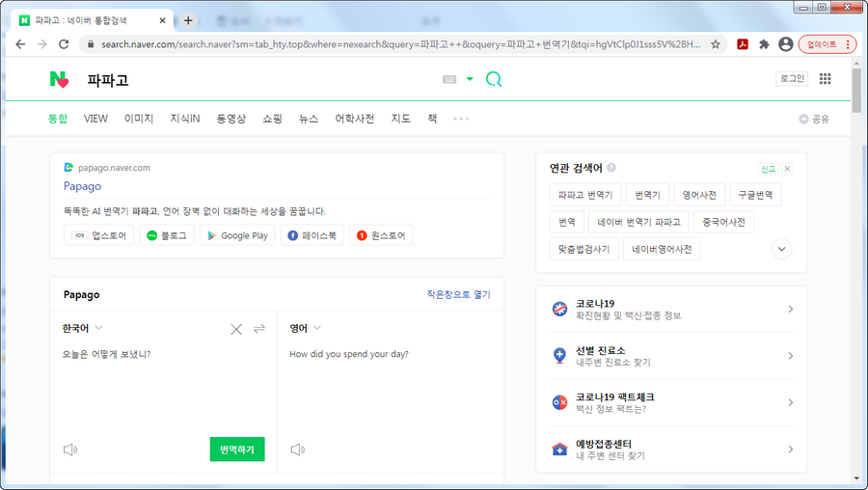Open the Adobe PDF extension icon
The width and height of the screenshot is (868, 490).
click(x=743, y=44)
